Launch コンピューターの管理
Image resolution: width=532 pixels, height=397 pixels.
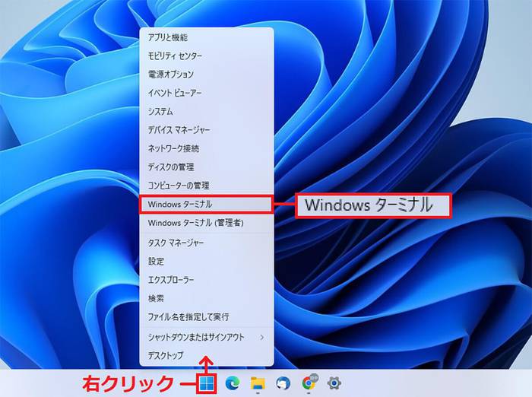pos(207,186)
